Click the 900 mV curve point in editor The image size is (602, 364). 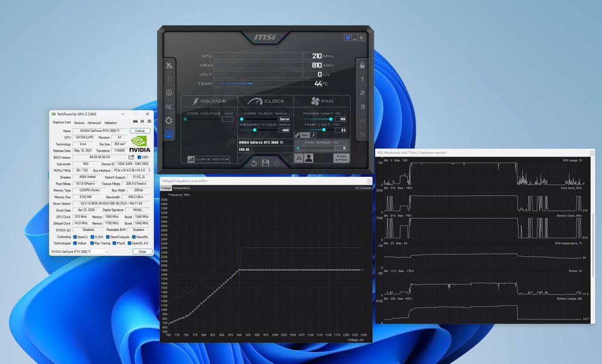239,270
